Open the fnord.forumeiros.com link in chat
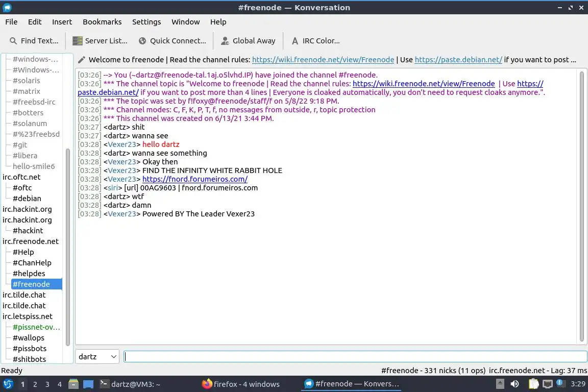 [194, 179]
